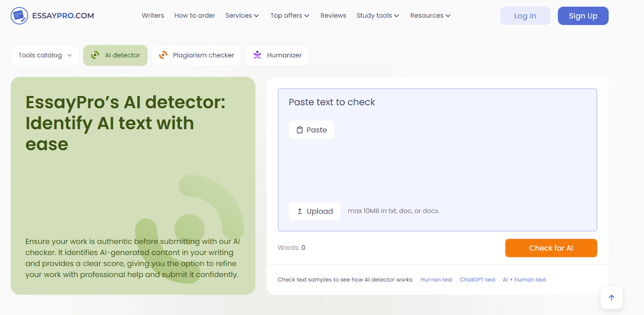Select the AI detector swirl icon
The width and height of the screenshot is (644, 315).
tap(95, 55)
